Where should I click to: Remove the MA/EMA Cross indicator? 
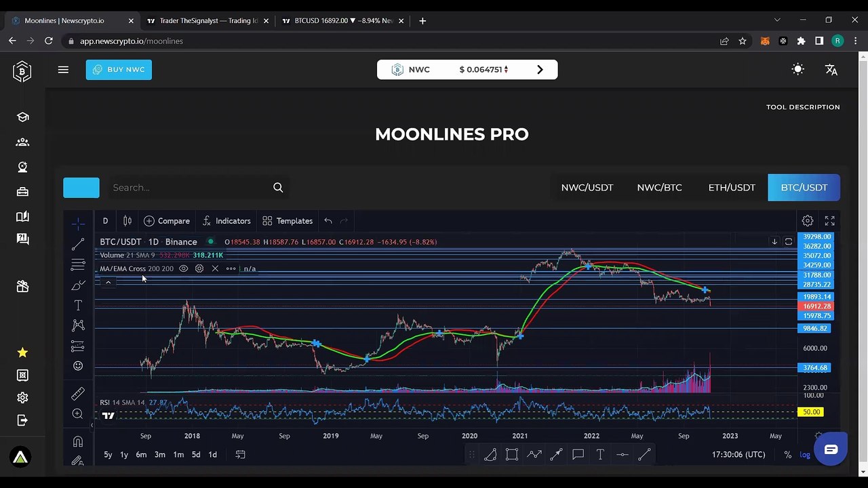click(x=215, y=268)
